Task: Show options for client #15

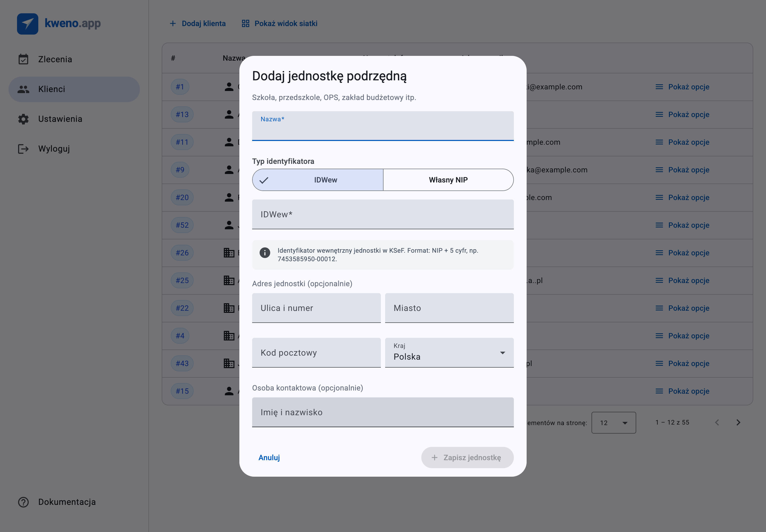Action: click(682, 391)
